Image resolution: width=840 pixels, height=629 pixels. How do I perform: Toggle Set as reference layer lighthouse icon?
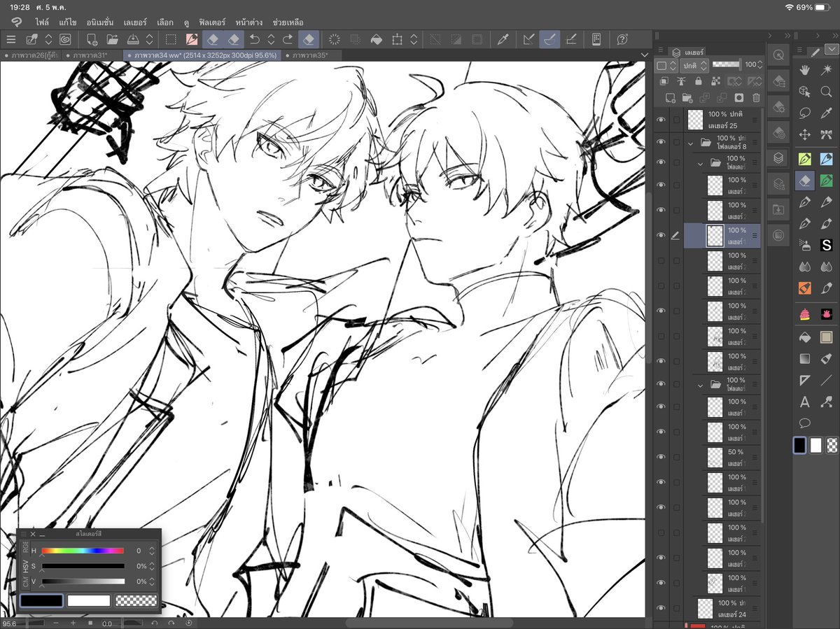pyautogui.click(x=680, y=82)
